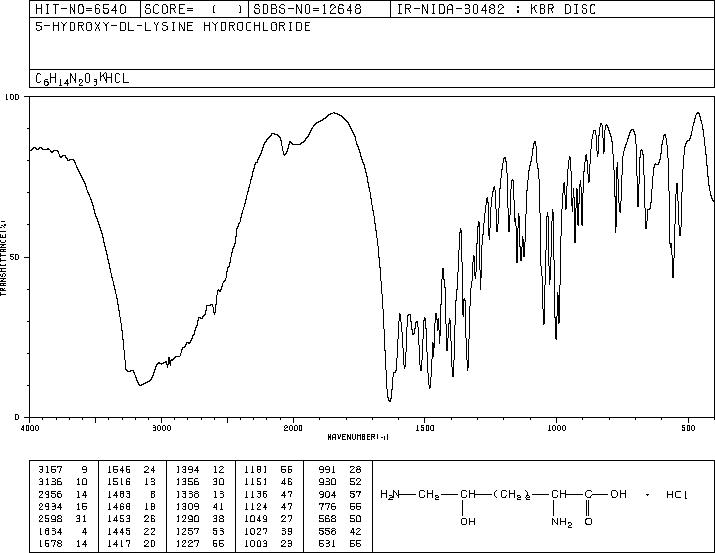Screen dimensions: 715x553
Task: Select the compound name 5-HYDROXY-DL-LYSINE HYDROCHLORIDE
Action: (173, 26)
